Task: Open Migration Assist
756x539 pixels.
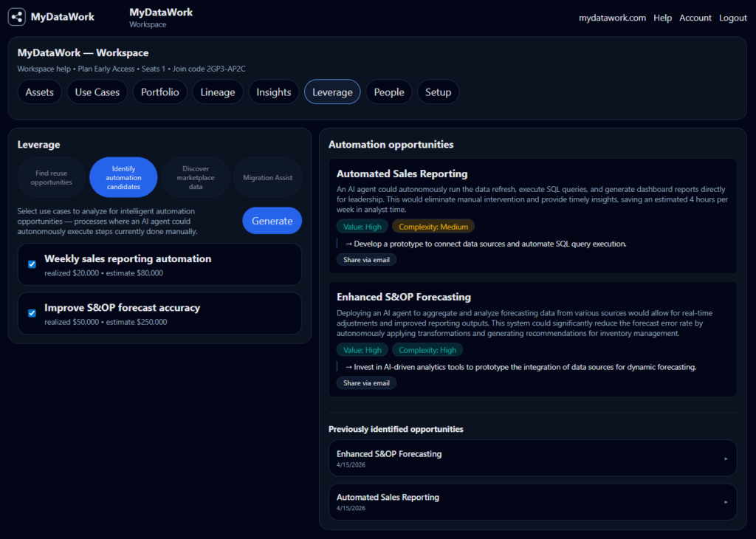Action: tap(267, 177)
